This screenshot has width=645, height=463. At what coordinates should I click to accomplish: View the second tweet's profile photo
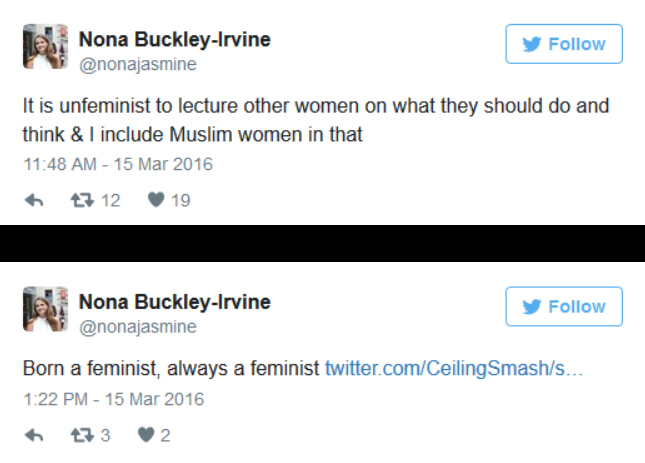click(x=45, y=309)
